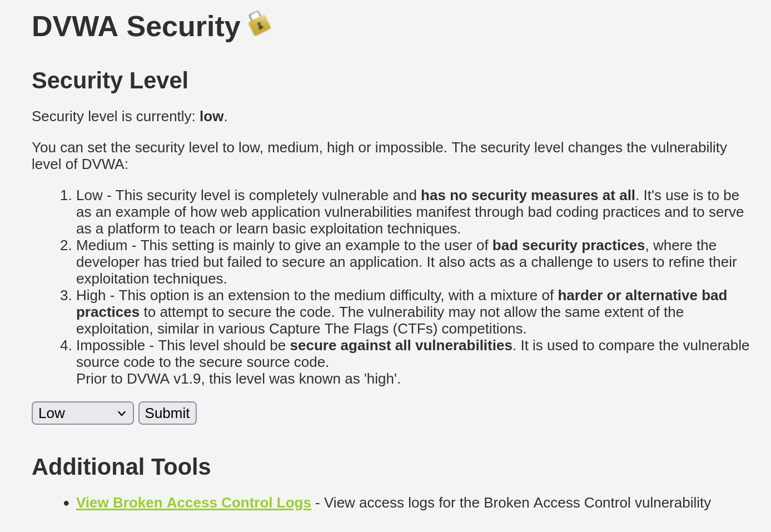Click the bold "has no security measures at all" text
Screen dimensions: 771x532
(528, 195)
